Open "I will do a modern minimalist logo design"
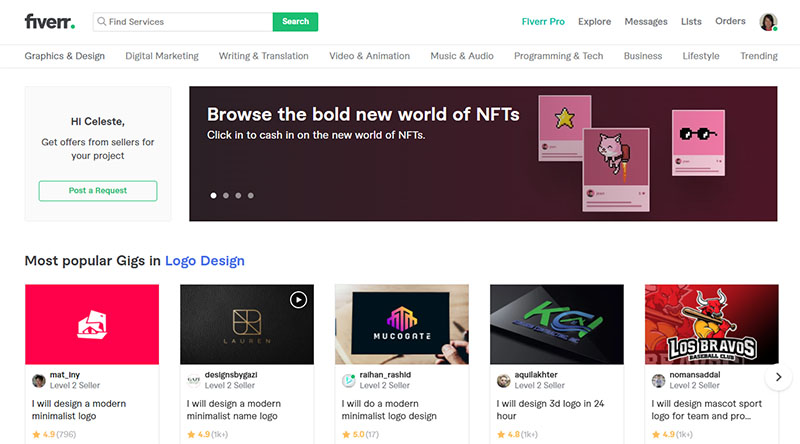 pyautogui.click(x=389, y=410)
